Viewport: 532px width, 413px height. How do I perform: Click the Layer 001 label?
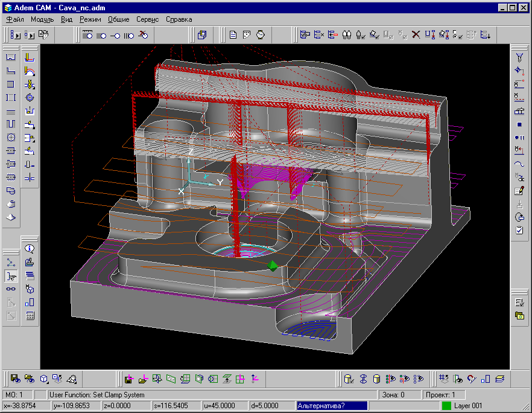pyautogui.click(x=468, y=406)
